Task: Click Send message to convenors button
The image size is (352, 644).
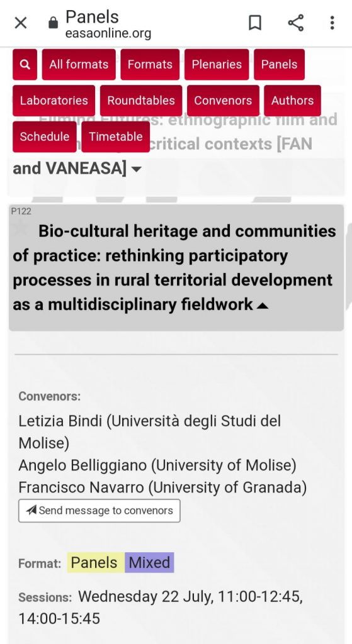Action: tap(99, 511)
